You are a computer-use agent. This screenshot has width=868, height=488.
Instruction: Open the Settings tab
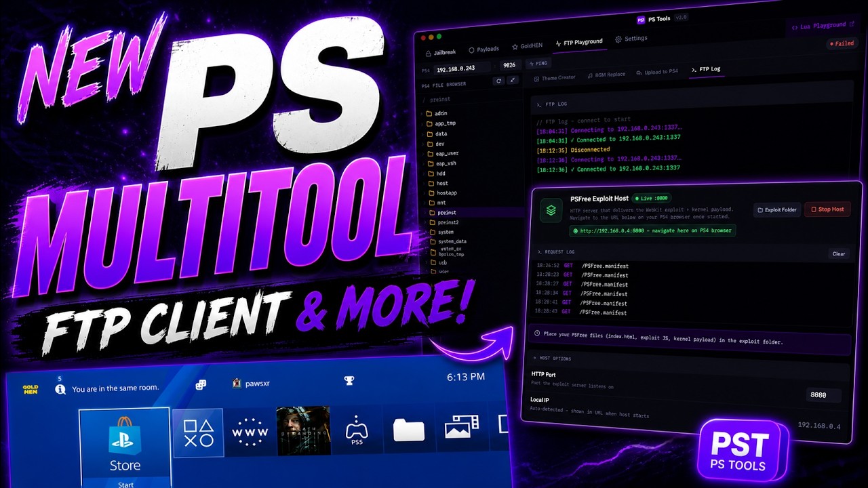click(631, 39)
